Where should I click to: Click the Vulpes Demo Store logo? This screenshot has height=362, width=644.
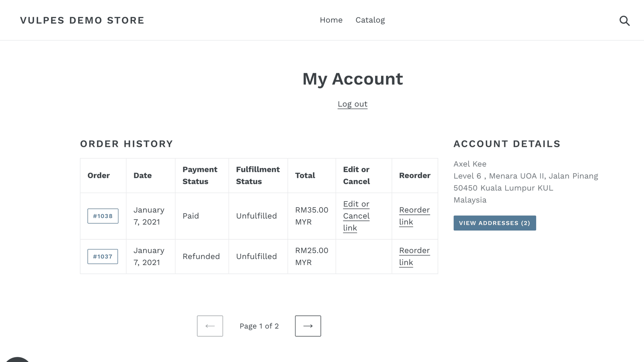82,20
